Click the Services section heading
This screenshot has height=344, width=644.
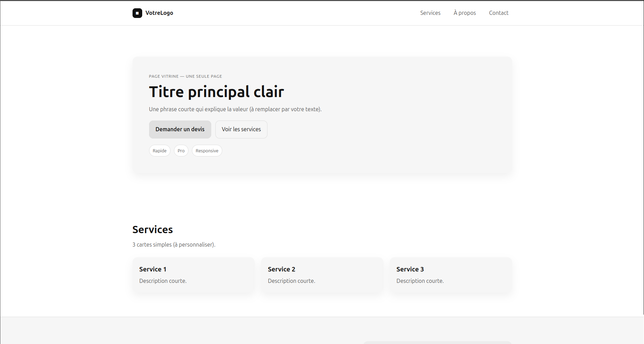click(152, 229)
